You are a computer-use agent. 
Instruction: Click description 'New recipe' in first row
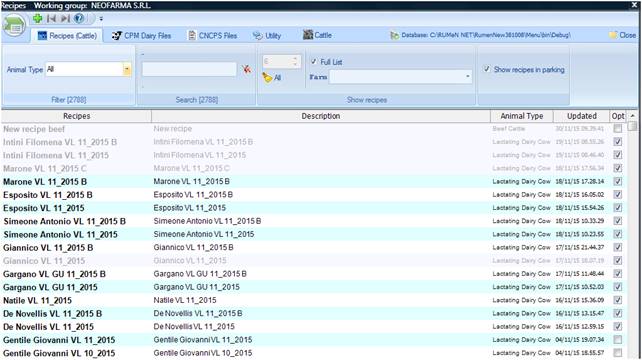(172, 129)
